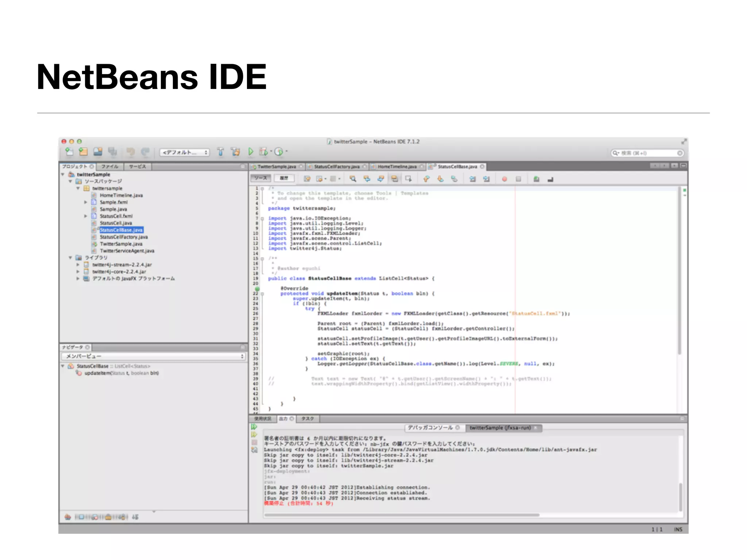Select TwitterServiceAgent.java in project tree
The width and height of the screenshot is (747, 560).
pyautogui.click(x=127, y=251)
